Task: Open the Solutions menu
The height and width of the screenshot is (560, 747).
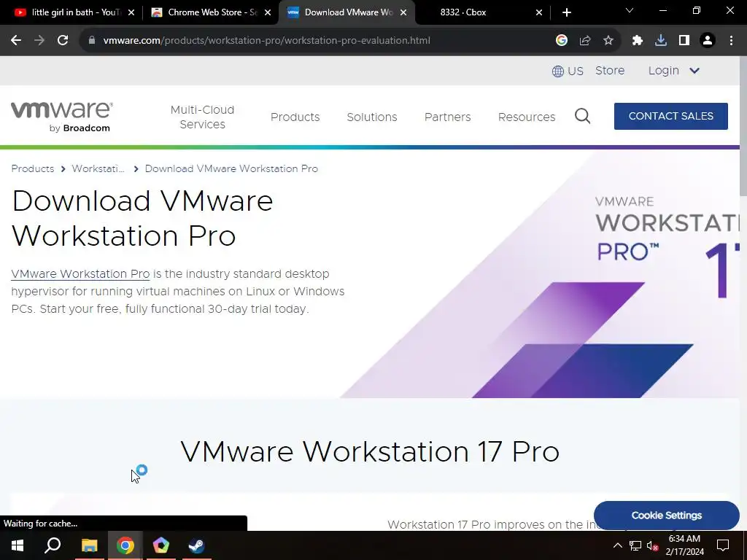Action: (371, 117)
